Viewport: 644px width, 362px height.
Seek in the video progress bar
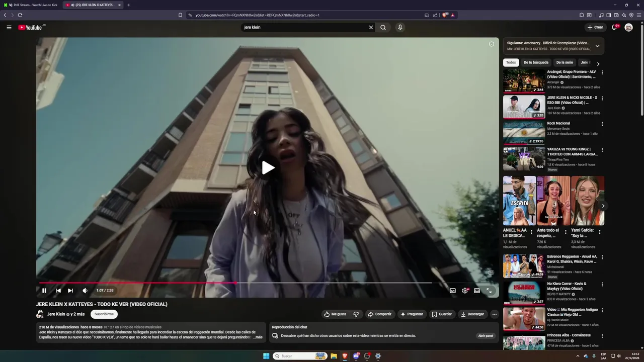268,283
